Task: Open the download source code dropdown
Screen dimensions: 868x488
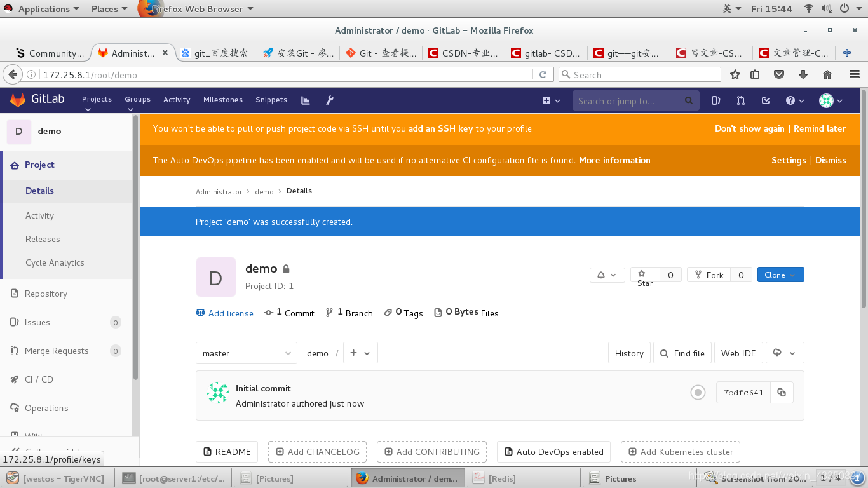Action: pos(785,353)
